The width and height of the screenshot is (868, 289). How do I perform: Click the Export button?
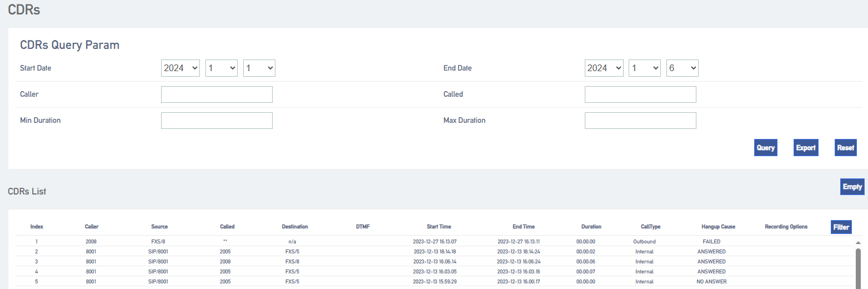click(x=806, y=148)
